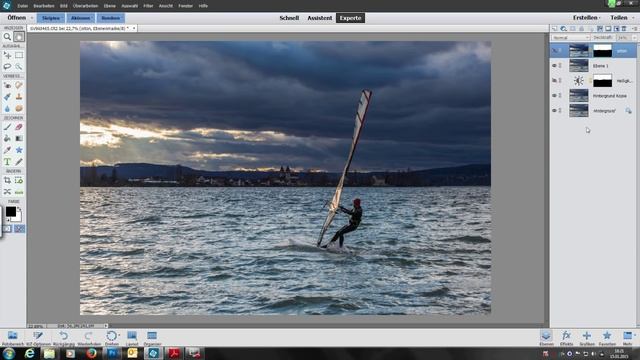
Task: Select the Zoom tool in the toolbox
Action: tap(7, 37)
